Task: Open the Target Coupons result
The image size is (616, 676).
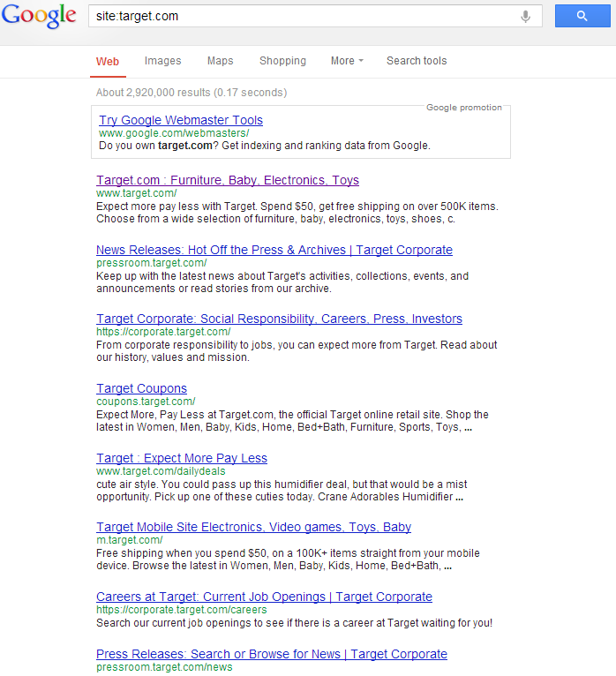Action: 141,389
